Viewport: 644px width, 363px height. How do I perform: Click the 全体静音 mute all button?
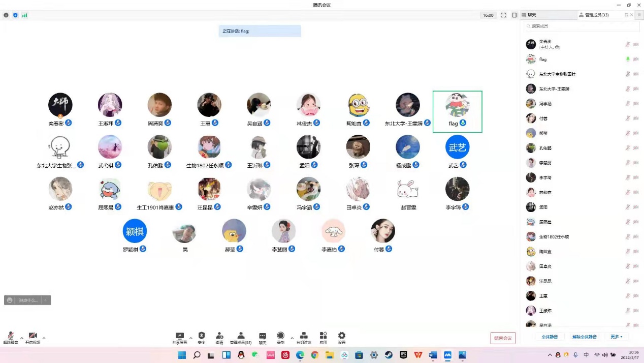(x=550, y=337)
